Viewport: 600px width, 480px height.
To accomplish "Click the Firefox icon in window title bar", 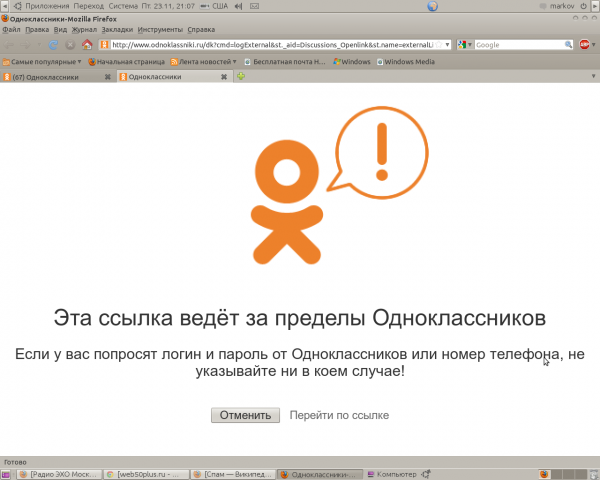I will (x=5, y=19).
